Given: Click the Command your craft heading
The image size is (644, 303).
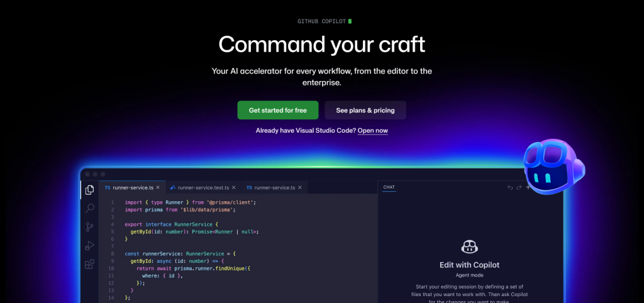Looking at the screenshot, I should pos(321,45).
